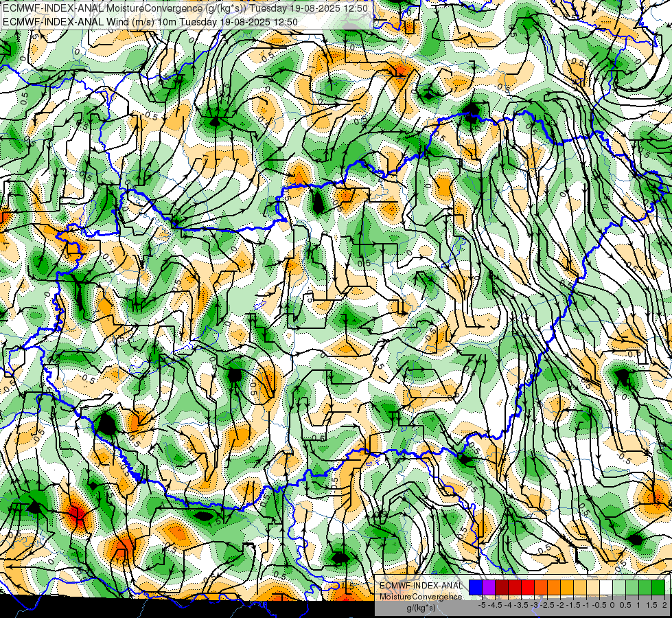Choose the orange swatch between -2.5 and -2
Screen dimensions: 672x618
[554, 588]
